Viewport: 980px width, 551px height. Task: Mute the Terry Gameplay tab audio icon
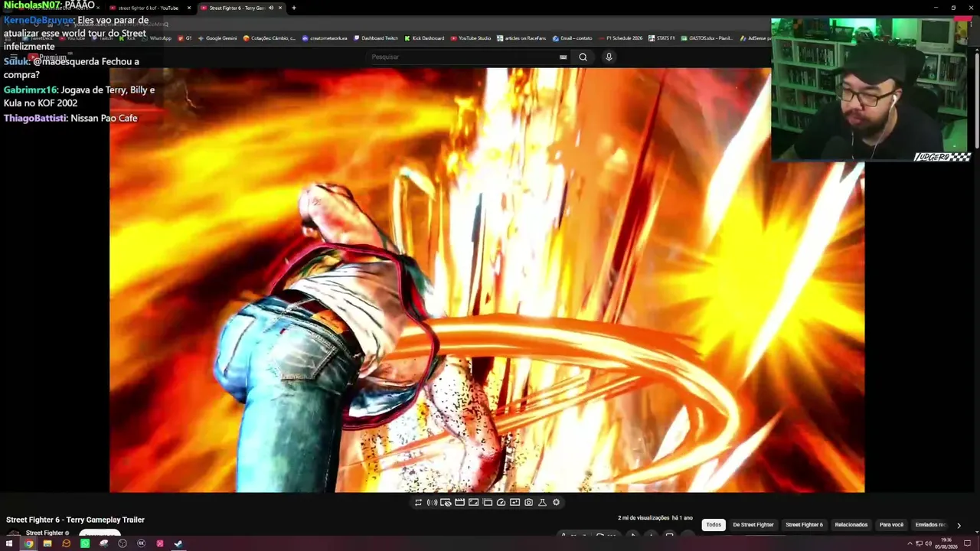(x=270, y=8)
